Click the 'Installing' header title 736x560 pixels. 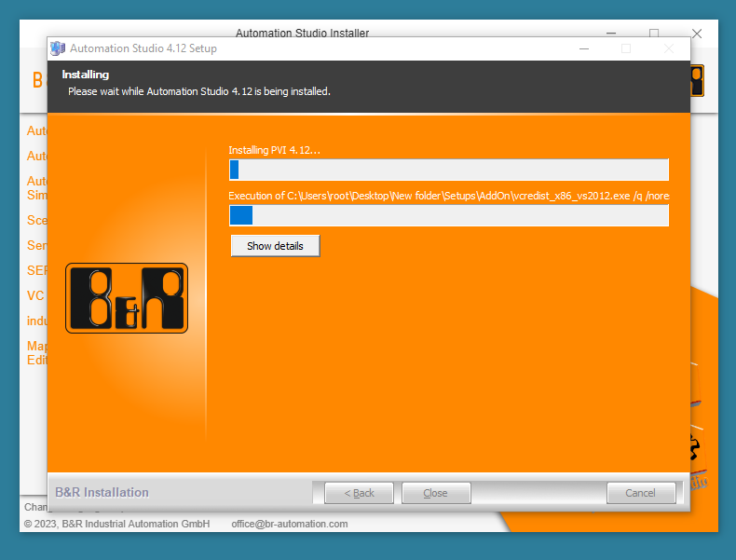(86, 75)
